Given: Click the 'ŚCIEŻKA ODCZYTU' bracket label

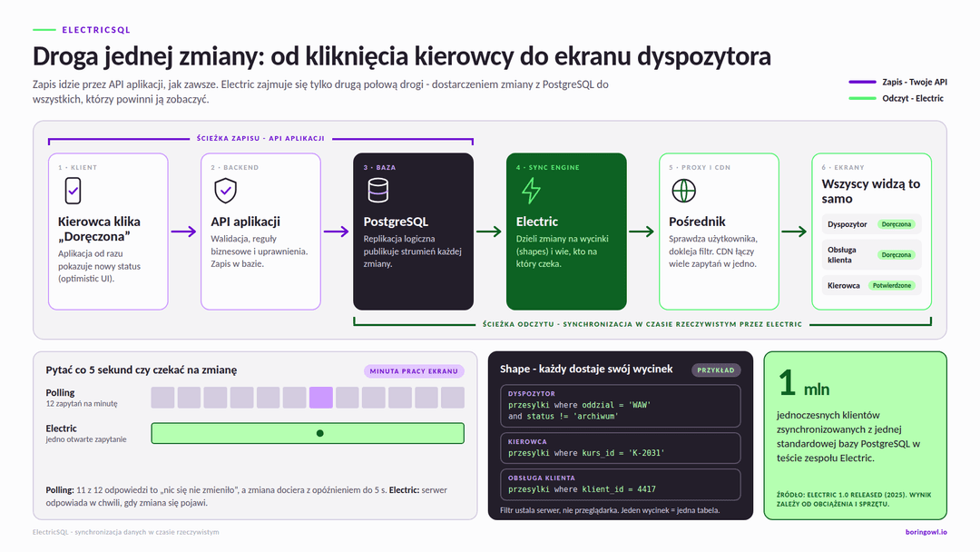Looking at the screenshot, I should (x=642, y=324).
